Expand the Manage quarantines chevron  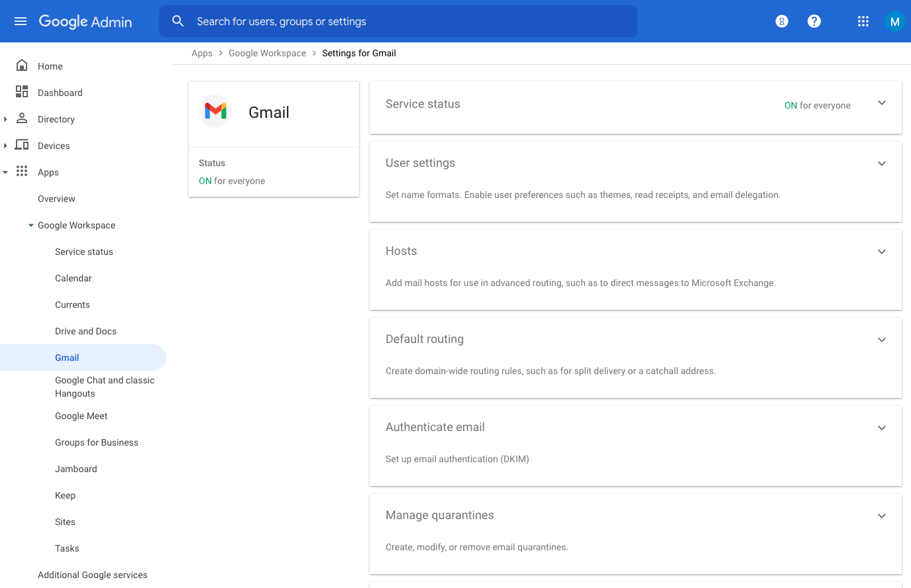click(882, 516)
